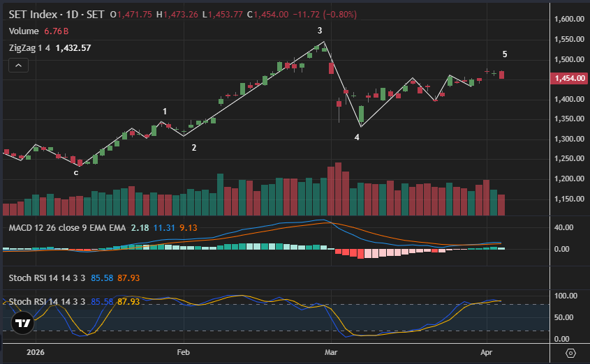
Task: Open the TradingView logo link
Action: click(22, 323)
